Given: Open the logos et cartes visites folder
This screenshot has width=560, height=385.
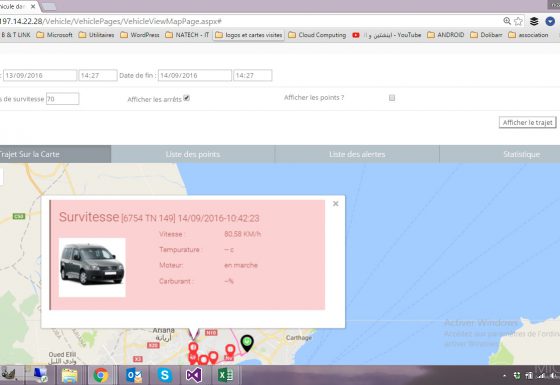Looking at the screenshot, I should click(249, 35).
